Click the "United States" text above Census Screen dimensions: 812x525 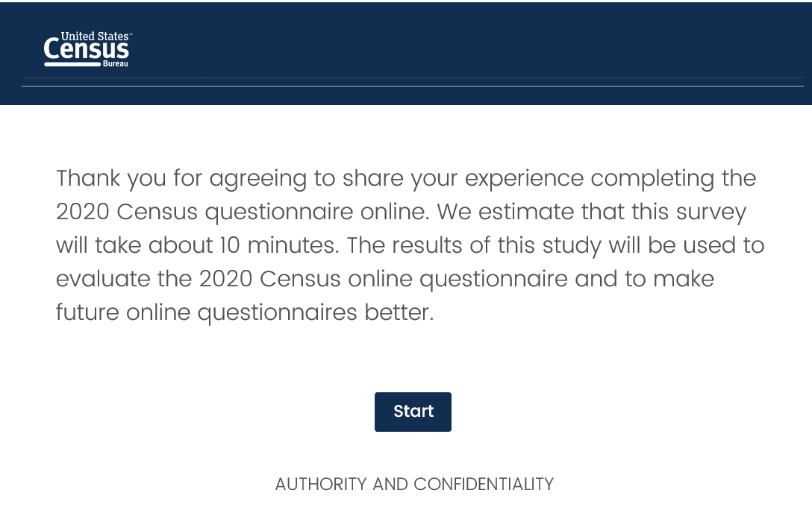point(96,36)
